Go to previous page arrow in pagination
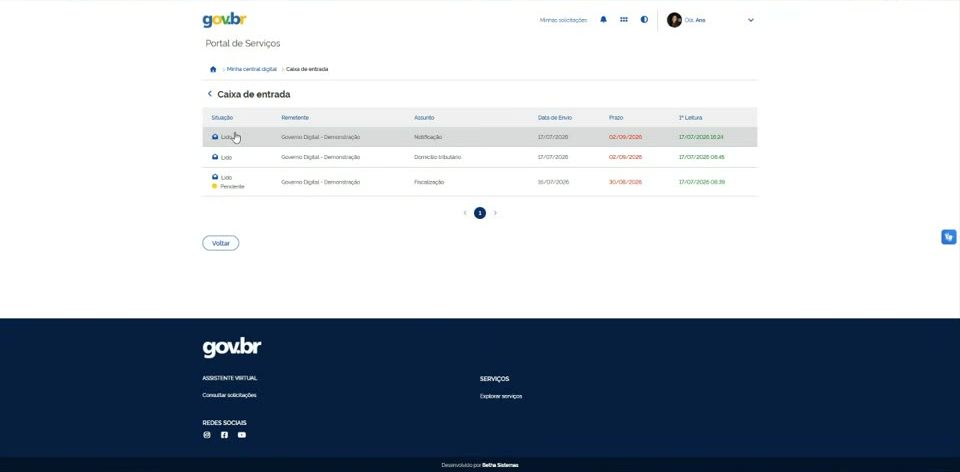 [465, 213]
